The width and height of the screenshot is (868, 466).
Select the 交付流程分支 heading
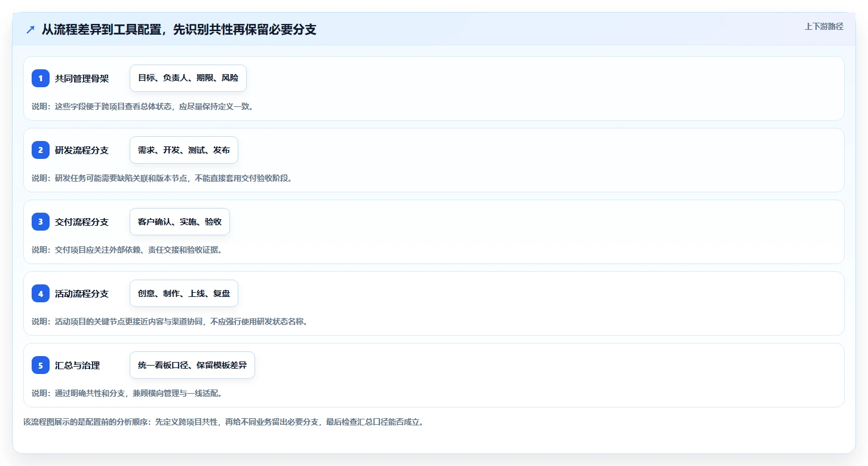(82, 222)
